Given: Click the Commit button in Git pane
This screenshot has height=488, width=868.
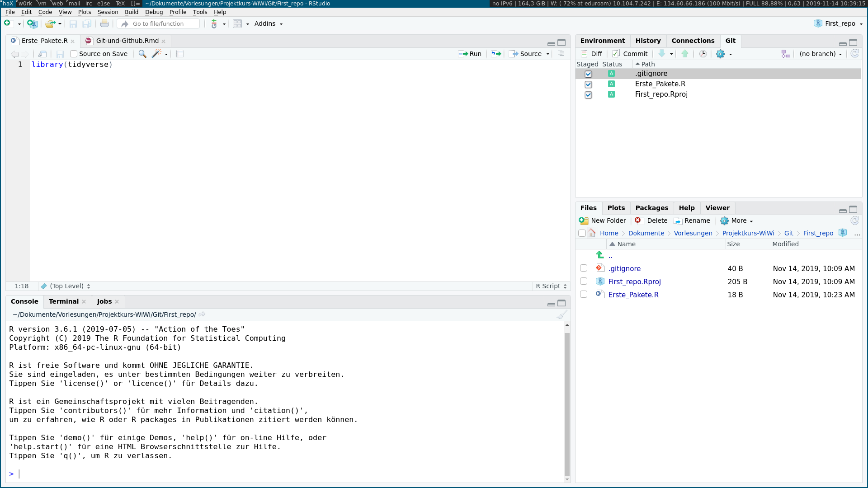Looking at the screenshot, I should (x=630, y=54).
